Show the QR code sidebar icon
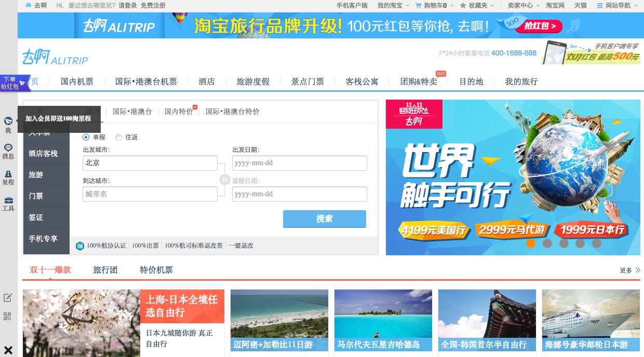This screenshot has width=644, height=357. click(x=8, y=317)
